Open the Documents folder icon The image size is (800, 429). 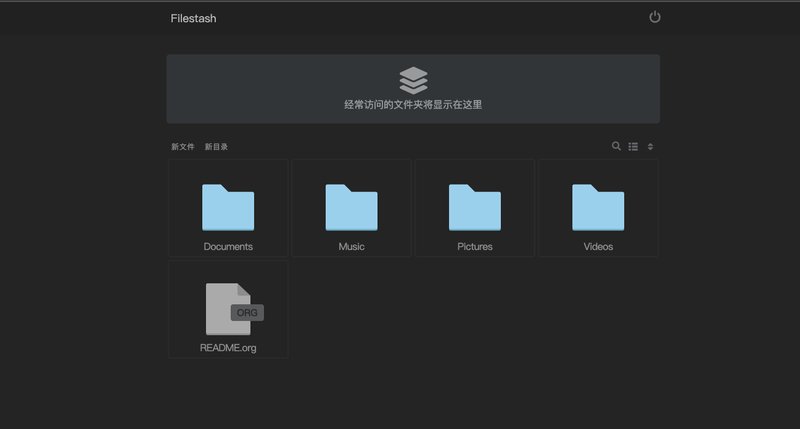click(228, 207)
